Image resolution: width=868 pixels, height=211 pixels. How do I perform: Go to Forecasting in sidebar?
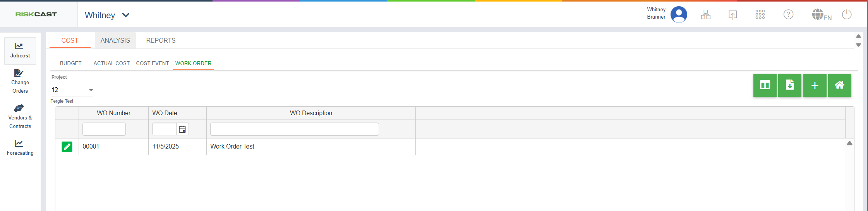20,148
